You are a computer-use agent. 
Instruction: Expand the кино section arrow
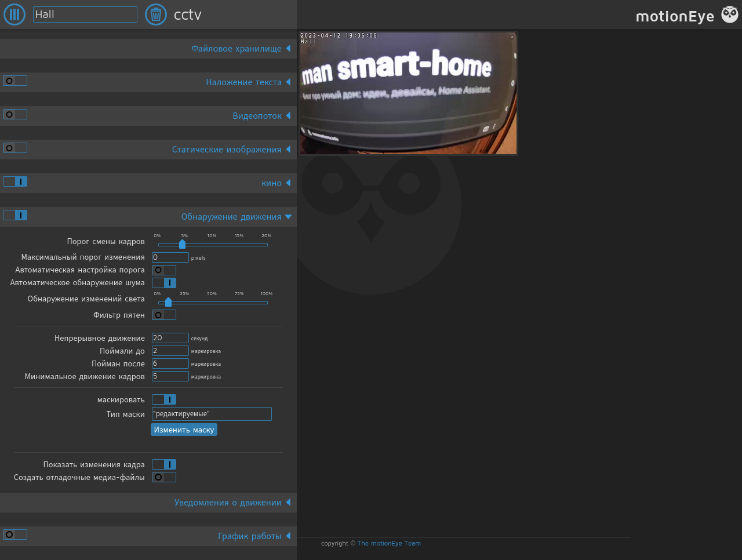click(x=288, y=183)
